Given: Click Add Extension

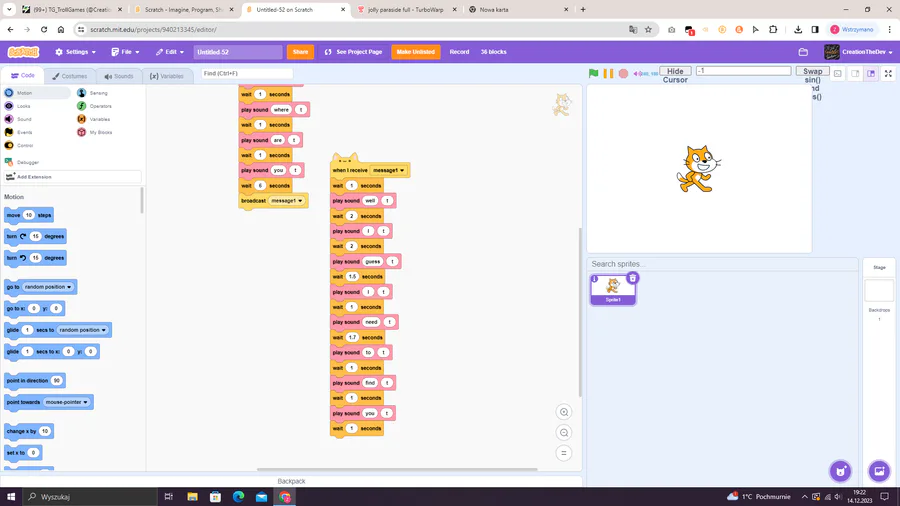Looking at the screenshot, I should (72, 177).
